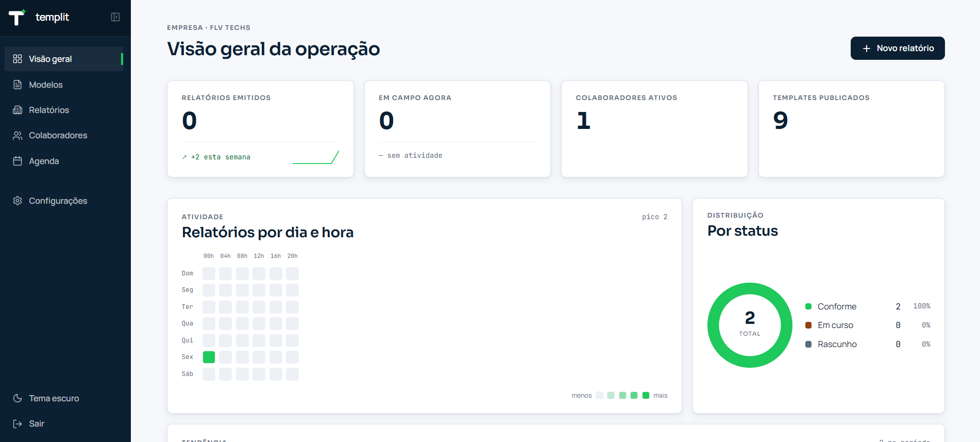Viewport: 980px width, 442px height.
Task: Click the Novo relatório button
Action: 898,48
